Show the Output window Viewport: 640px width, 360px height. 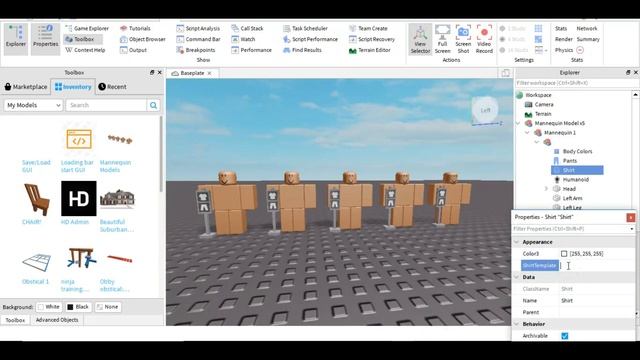133,50
